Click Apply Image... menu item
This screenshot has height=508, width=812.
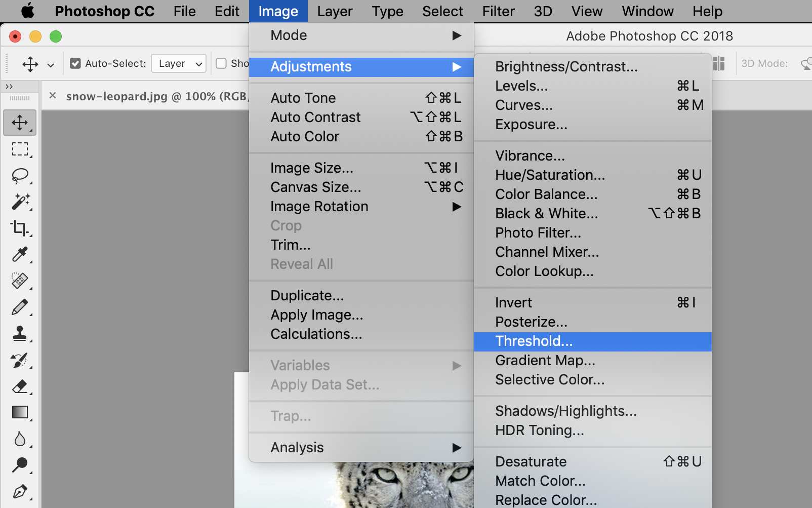tap(361, 315)
